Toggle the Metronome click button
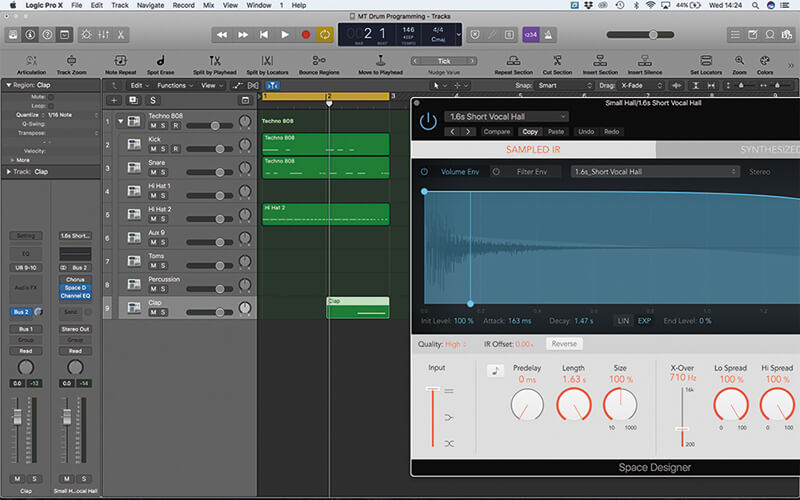The width and height of the screenshot is (800, 500). (548, 35)
